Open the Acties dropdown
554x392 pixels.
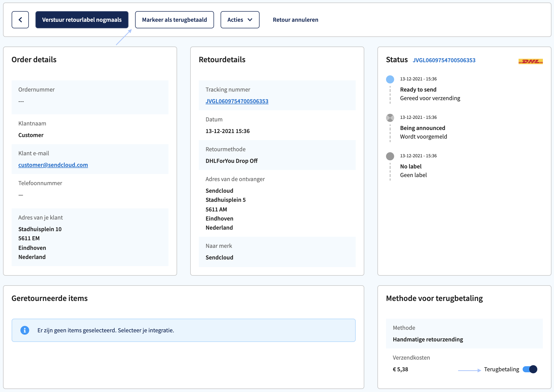[x=240, y=20]
